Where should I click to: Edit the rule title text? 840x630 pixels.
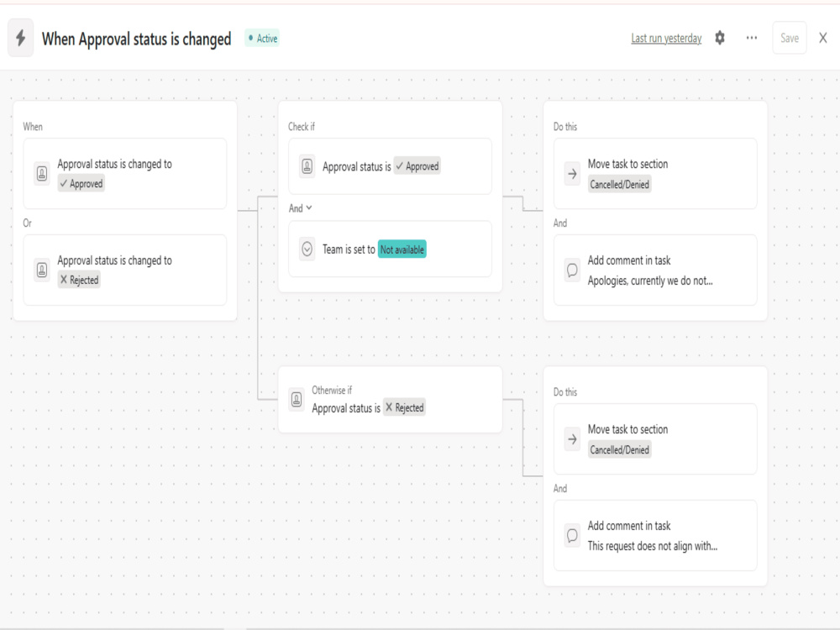click(137, 39)
